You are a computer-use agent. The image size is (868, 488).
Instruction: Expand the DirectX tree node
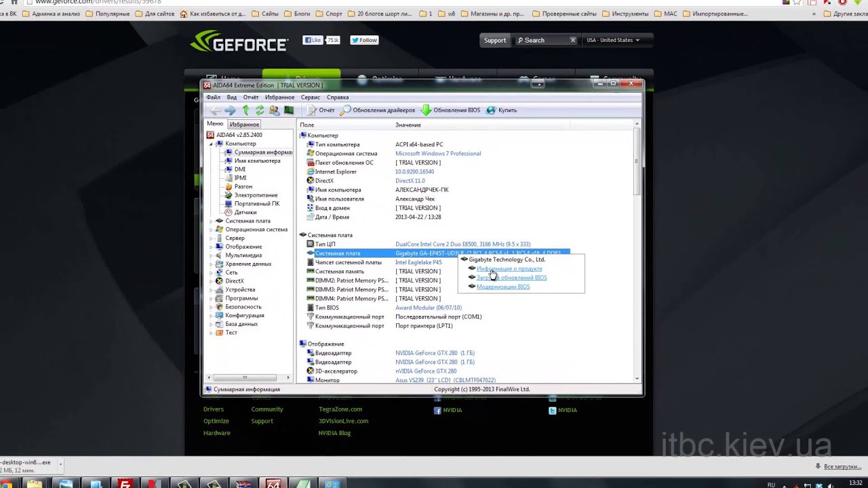[211, 281]
